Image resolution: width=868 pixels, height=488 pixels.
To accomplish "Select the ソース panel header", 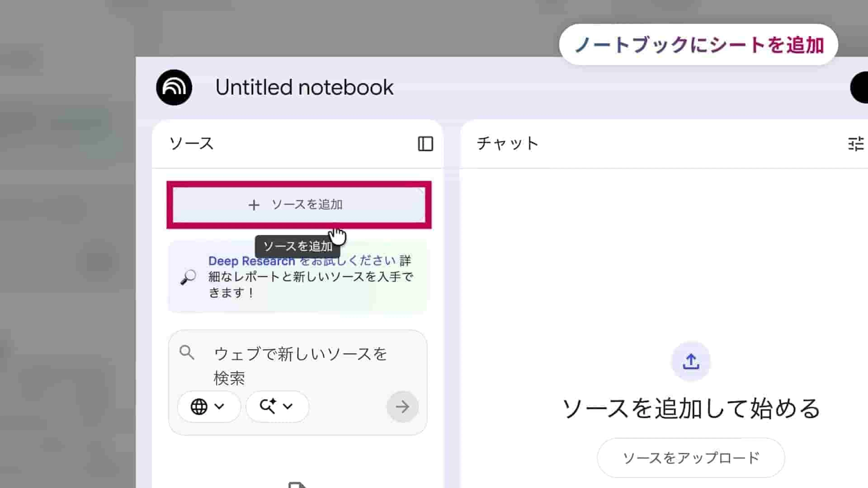I will [x=191, y=144].
